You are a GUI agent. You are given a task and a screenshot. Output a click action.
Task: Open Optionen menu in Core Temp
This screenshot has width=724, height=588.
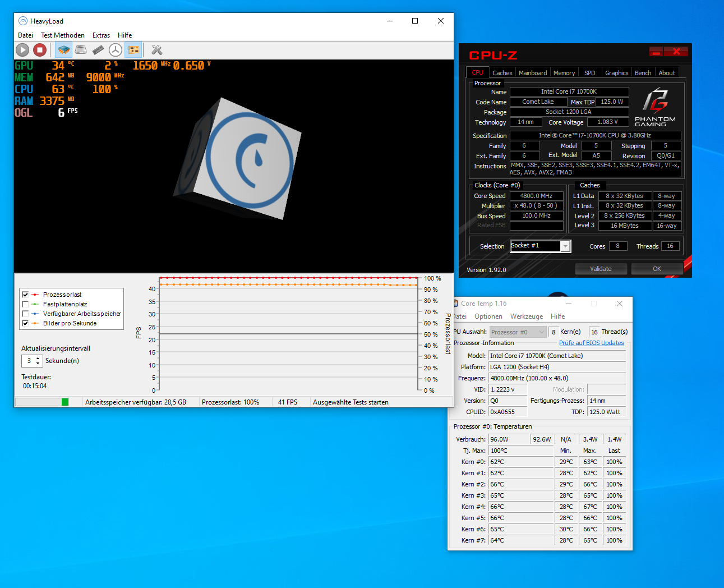[x=488, y=316]
